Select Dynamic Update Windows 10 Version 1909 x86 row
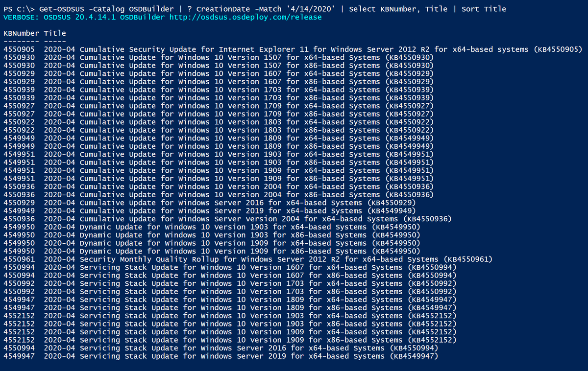 pyautogui.click(x=212, y=252)
